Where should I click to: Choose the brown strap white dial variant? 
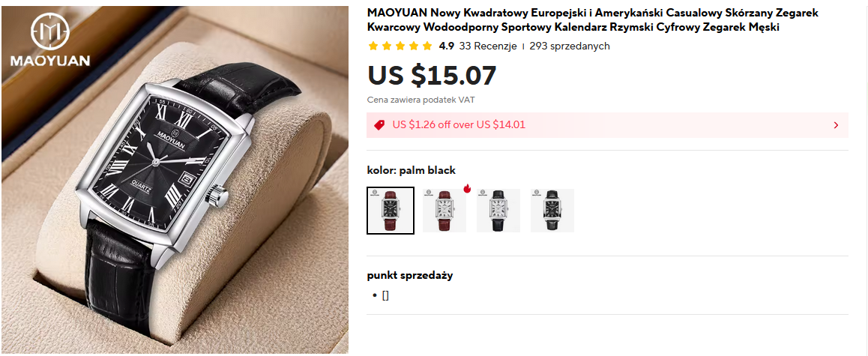click(x=444, y=211)
